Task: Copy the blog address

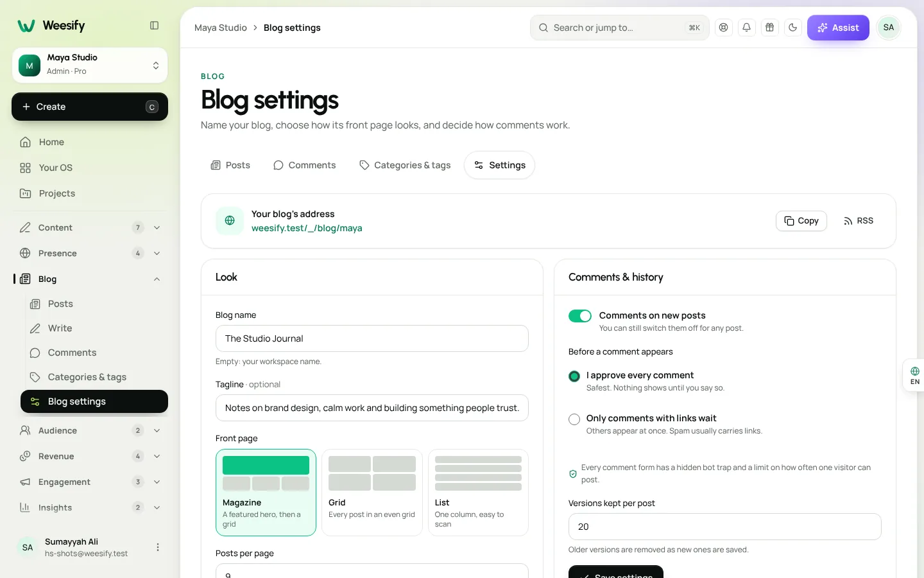Action: pos(801,221)
